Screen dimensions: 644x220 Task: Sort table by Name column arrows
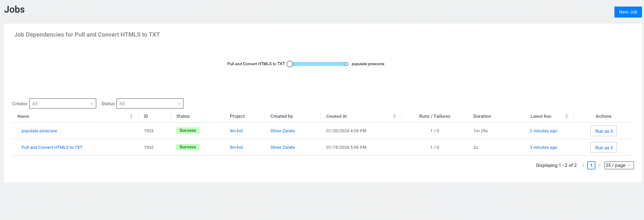click(x=131, y=116)
